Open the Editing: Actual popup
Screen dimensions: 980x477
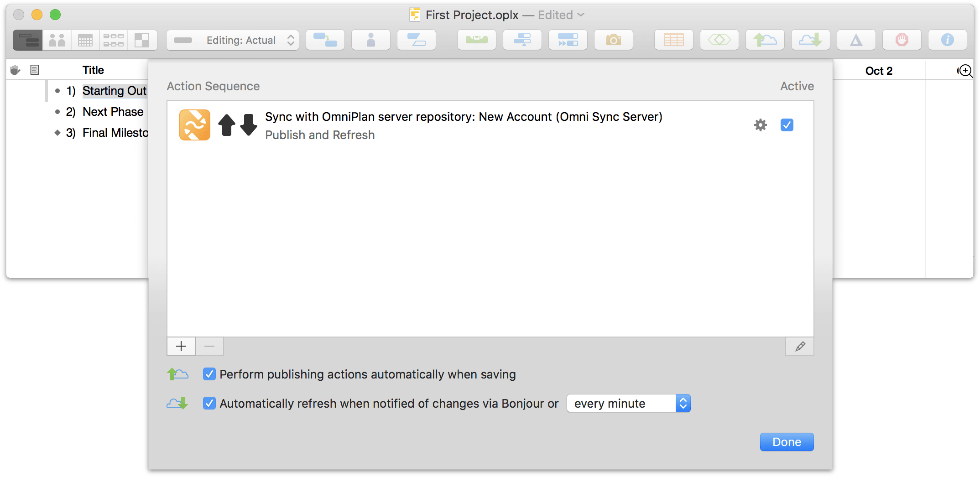[233, 40]
